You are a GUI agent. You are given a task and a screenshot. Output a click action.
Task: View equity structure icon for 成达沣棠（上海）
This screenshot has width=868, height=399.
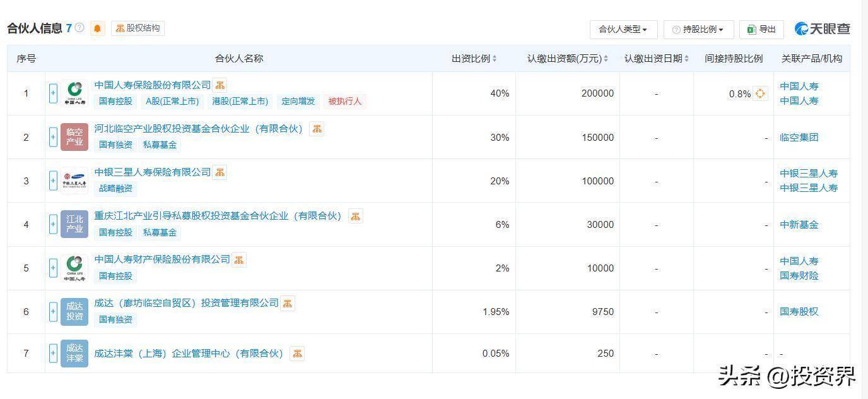point(297,354)
